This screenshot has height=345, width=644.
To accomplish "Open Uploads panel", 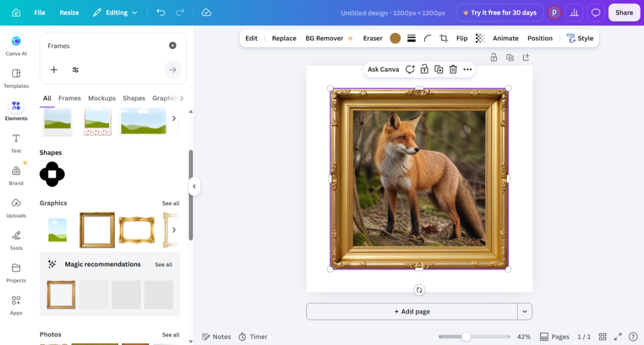I will [x=16, y=208].
